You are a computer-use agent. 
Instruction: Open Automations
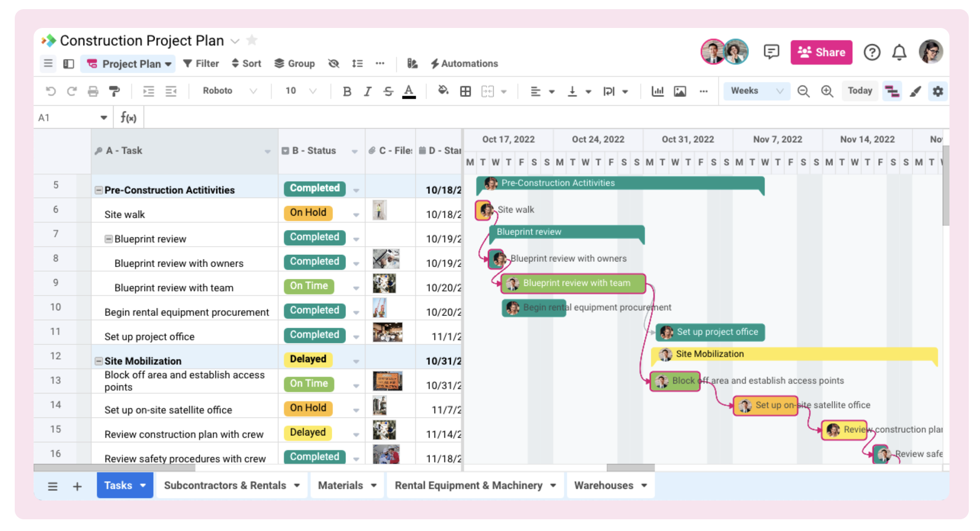point(464,63)
